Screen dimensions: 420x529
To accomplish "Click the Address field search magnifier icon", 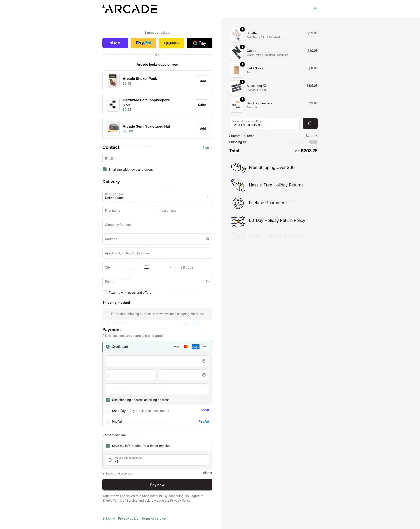I will click(x=208, y=239).
